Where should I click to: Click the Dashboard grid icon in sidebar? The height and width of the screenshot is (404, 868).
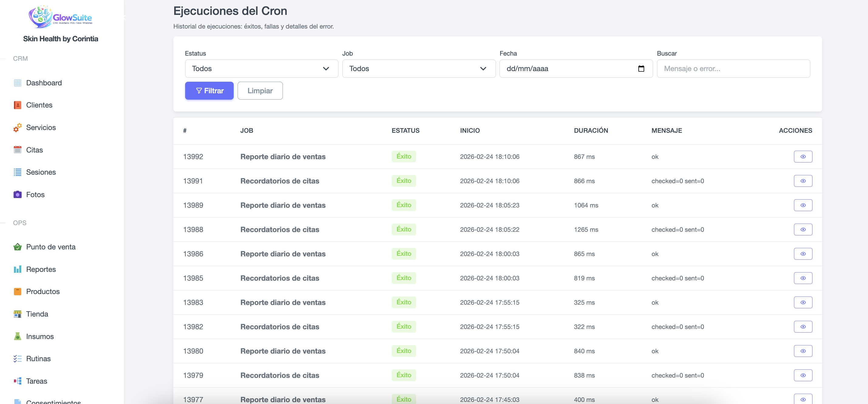click(18, 83)
